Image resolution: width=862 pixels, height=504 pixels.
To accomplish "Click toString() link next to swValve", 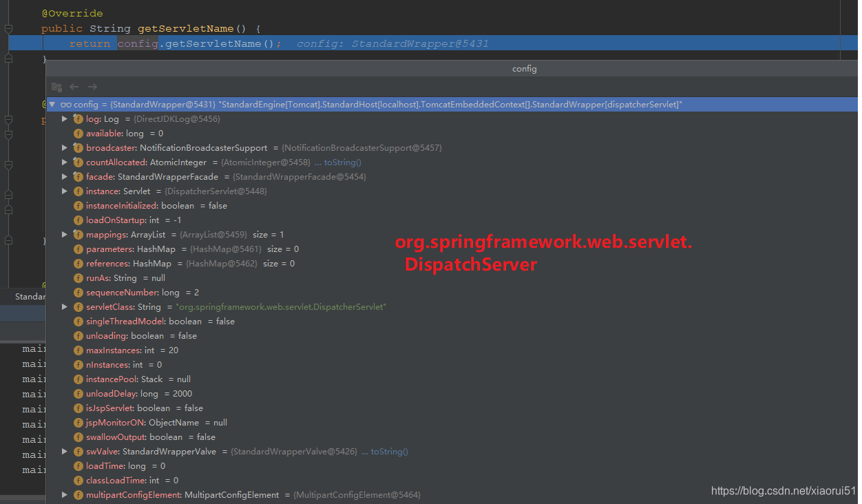I will (x=389, y=452).
